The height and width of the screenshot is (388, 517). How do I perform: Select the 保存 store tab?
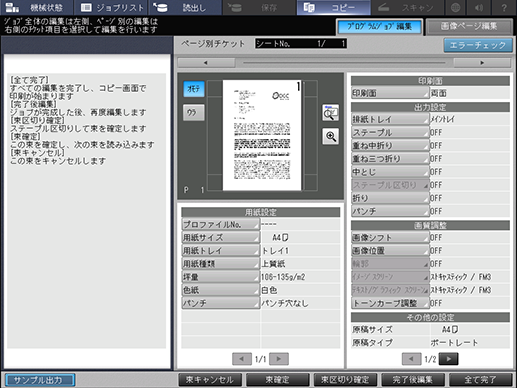(259, 7)
